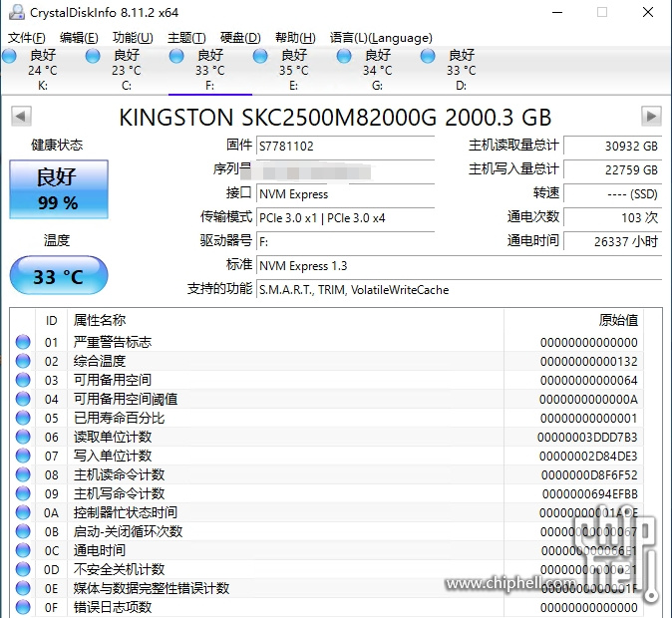Select drive D: 33 °C tab
Image resolution: width=672 pixels, height=618 pixels.
[x=462, y=70]
